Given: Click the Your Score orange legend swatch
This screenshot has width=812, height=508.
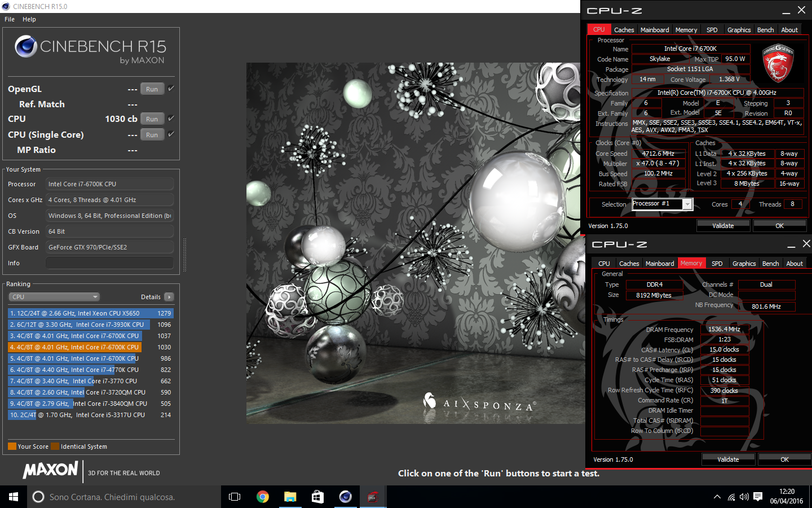Looking at the screenshot, I should 12,446.
